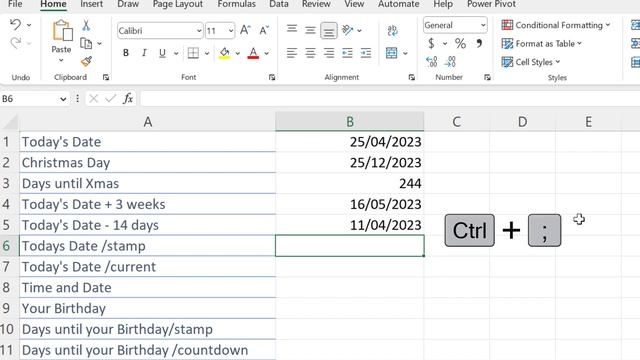
Task: Align text right in cell
Action: click(329, 53)
